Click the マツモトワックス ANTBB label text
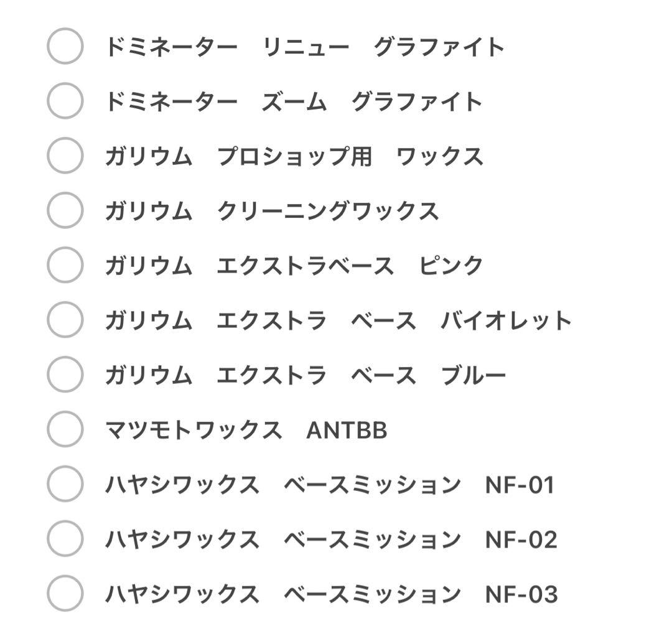The width and height of the screenshot is (672, 621). 249,429
